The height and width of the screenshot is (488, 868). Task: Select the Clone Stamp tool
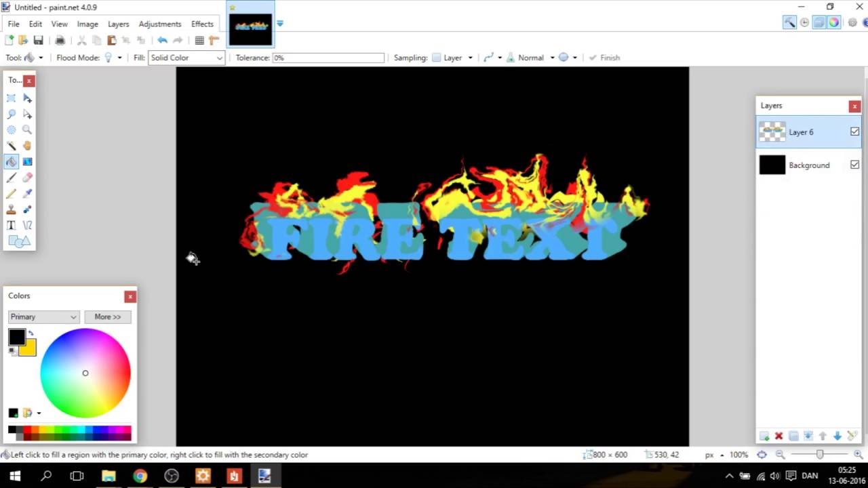pos(12,209)
